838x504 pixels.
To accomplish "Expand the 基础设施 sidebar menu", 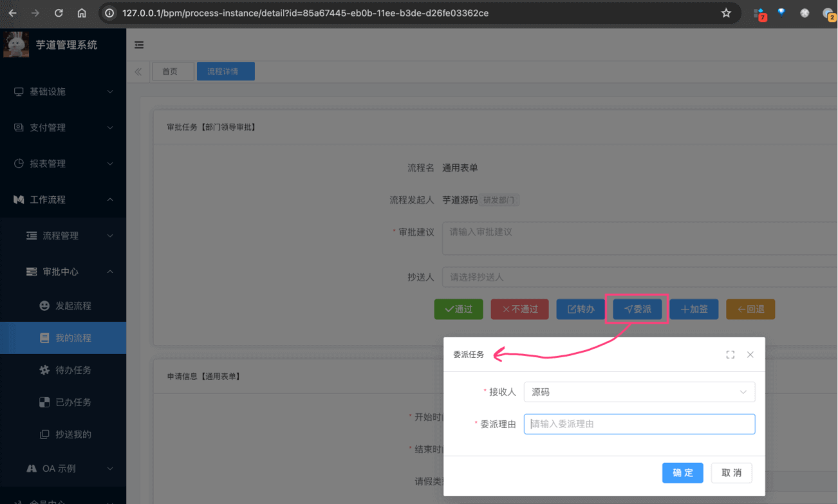I will coord(63,92).
